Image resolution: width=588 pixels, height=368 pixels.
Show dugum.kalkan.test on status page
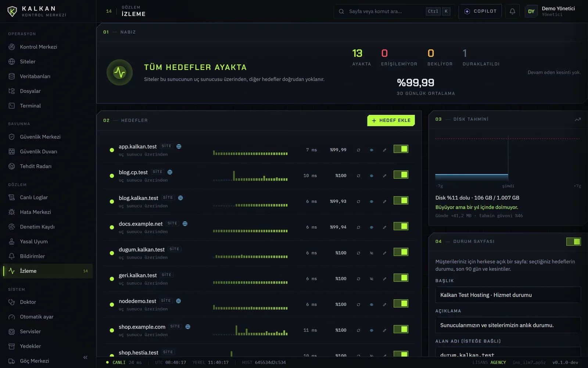click(x=372, y=253)
